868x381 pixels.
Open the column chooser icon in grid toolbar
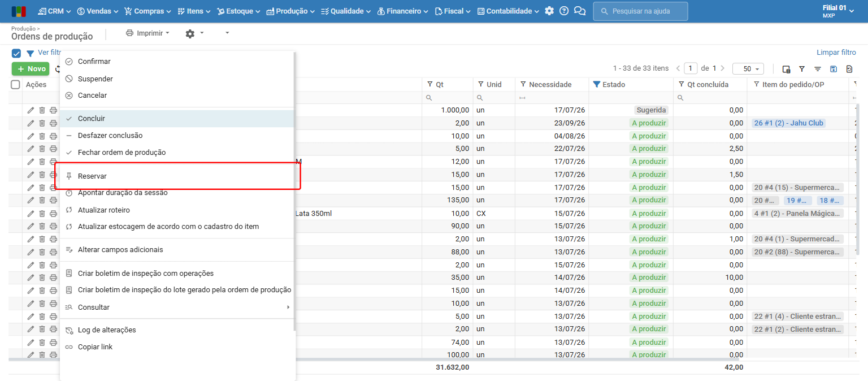(786, 69)
